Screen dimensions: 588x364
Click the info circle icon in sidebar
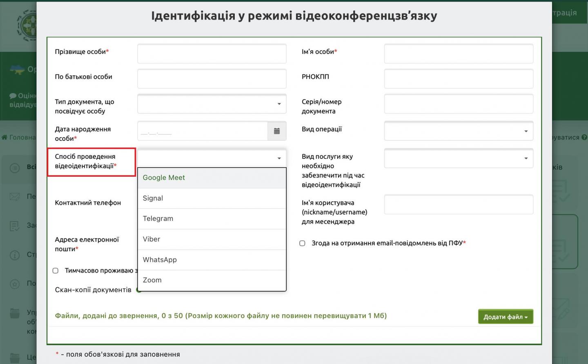(15, 255)
